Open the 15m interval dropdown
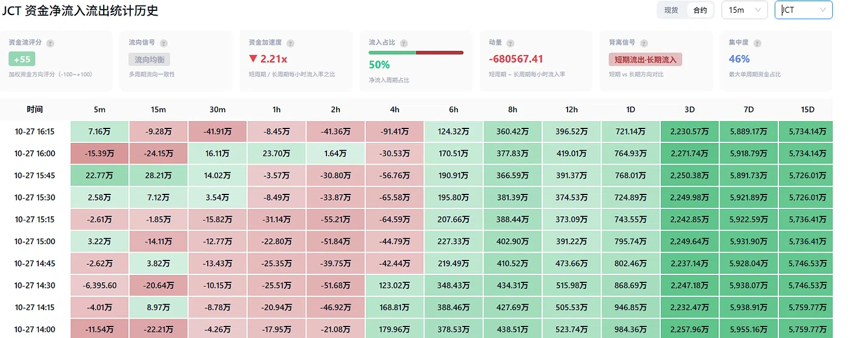Screen dimensions: 868x338 click(744, 10)
